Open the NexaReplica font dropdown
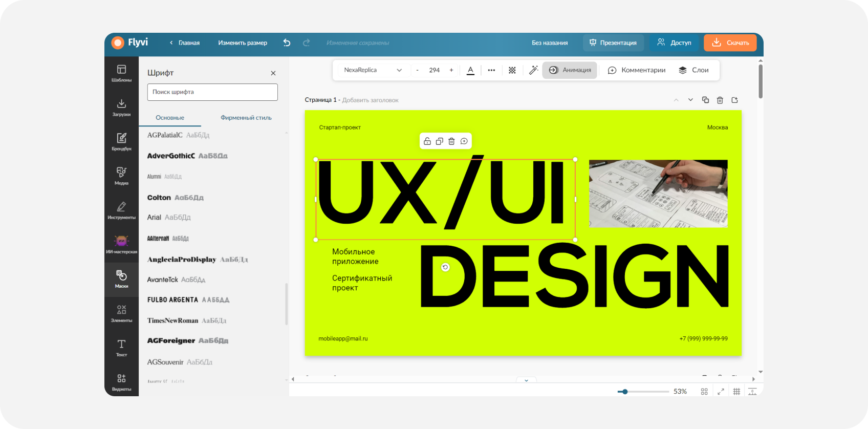This screenshot has width=868, height=429. click(x=373, y=70)
